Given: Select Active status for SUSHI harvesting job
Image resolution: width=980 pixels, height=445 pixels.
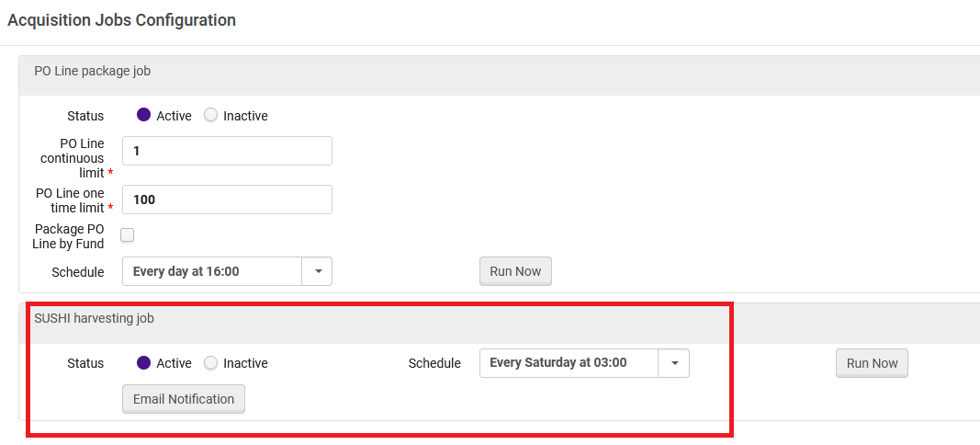Looking at the screenshot, I should [x=144, y=363].
